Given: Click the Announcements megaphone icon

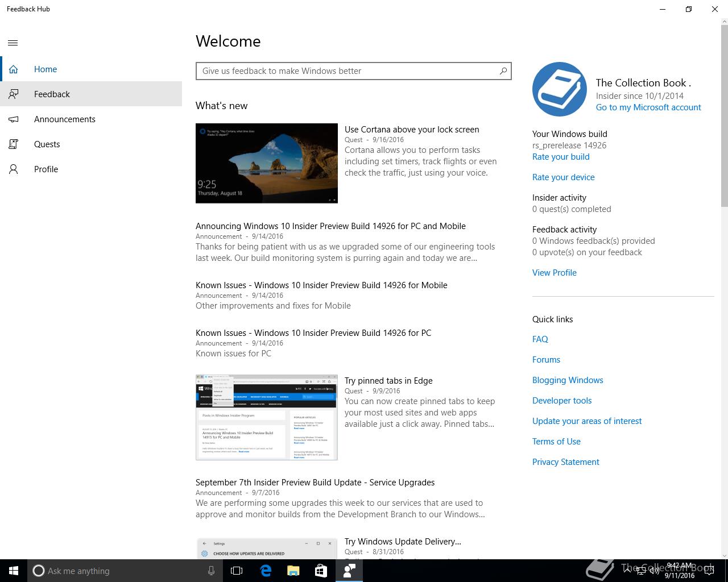Looking at the screenshot, I should coord(13,119).
